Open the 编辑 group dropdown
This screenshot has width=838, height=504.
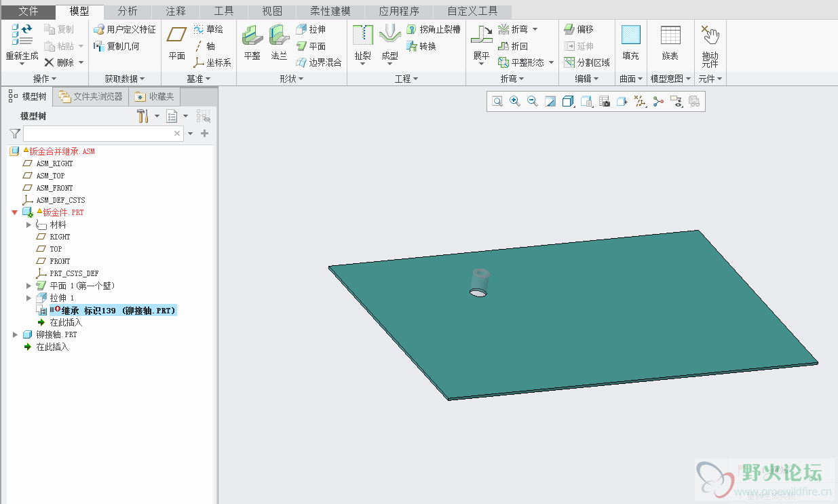point(587,79)
